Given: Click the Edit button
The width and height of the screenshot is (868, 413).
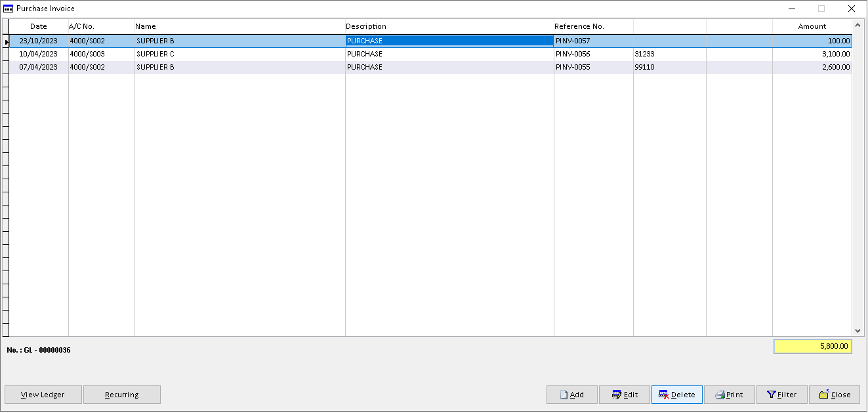Looking at the screenshot, I should click(625, 395).
